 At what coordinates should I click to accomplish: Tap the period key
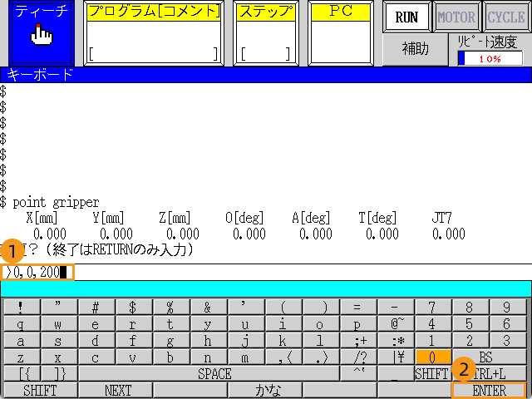click(321, 357)
